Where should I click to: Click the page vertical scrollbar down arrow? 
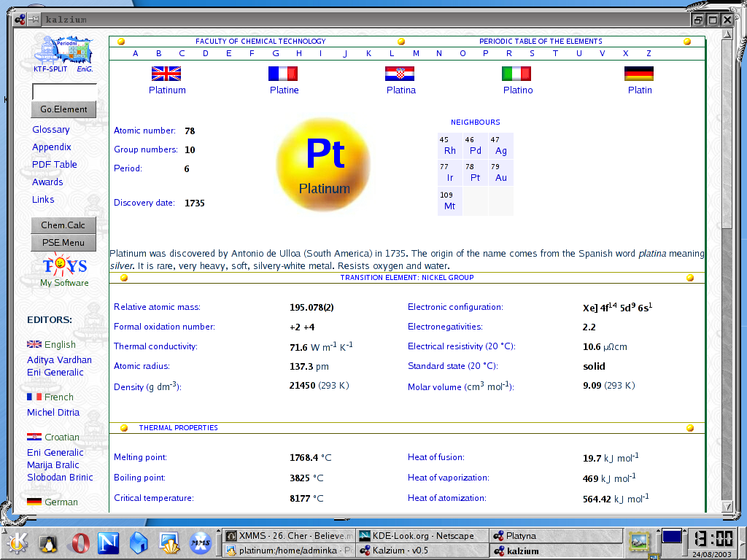[x=727, y=507]
